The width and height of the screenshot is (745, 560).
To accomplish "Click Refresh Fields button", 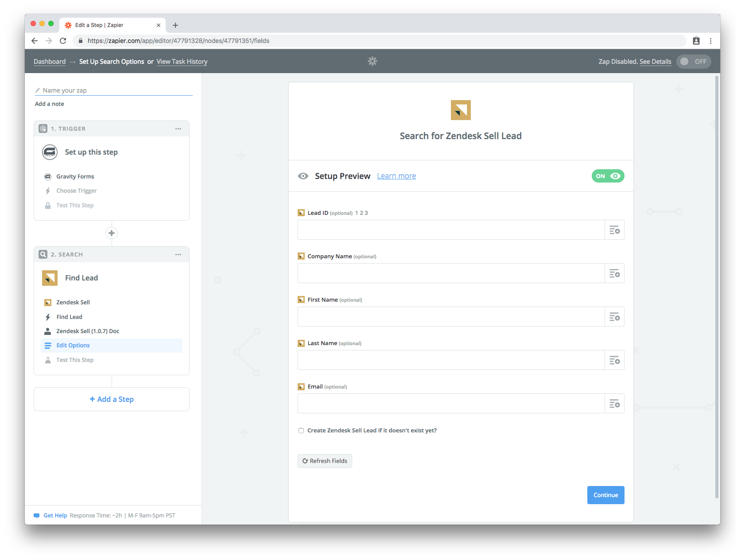I will [325, 461].
